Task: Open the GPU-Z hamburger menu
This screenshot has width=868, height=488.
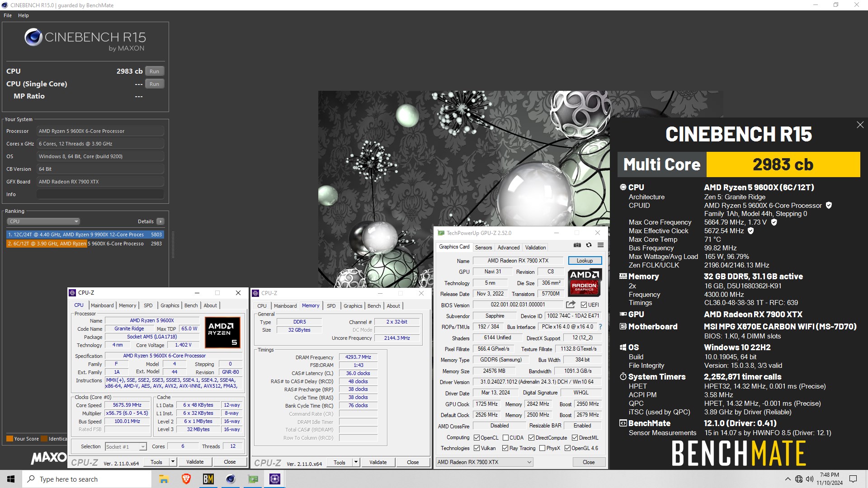Action: coord(600,245)
